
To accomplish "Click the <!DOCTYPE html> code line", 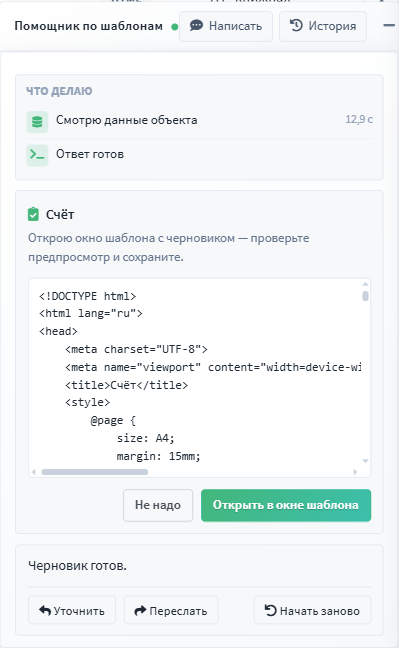I will pyautogui.click(x=88, y=296).
